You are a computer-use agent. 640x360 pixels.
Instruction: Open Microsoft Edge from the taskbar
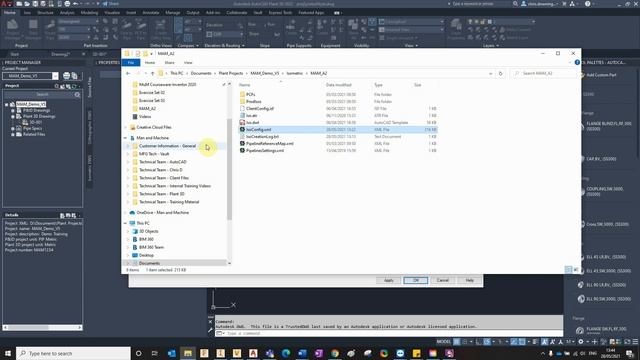[286, 353]
